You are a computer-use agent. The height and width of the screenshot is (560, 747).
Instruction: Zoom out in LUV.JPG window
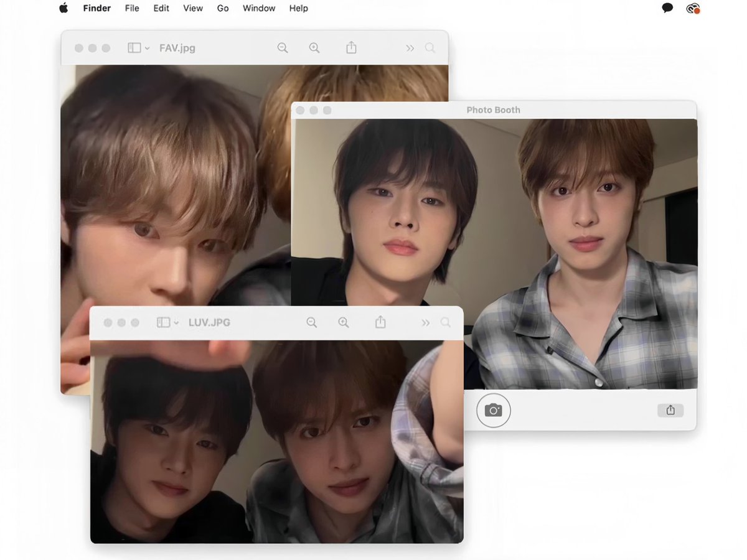[312, 322]
